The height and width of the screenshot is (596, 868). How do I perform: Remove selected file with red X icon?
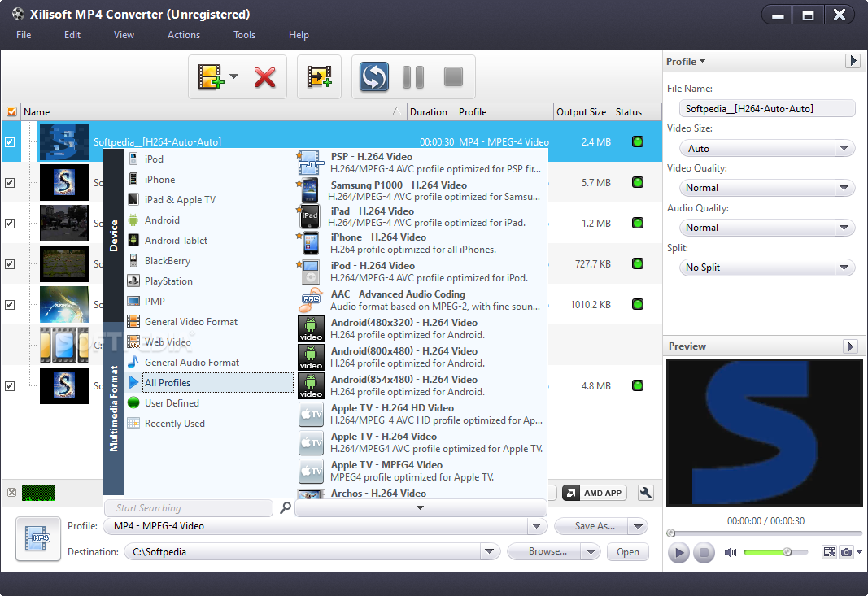pos(264,77)
